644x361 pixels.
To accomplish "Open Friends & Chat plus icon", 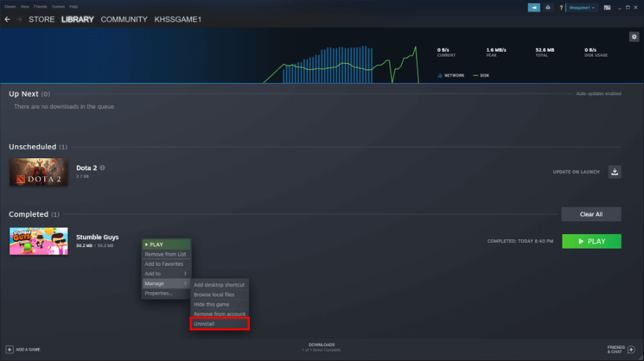I will (x=631, y=350).
